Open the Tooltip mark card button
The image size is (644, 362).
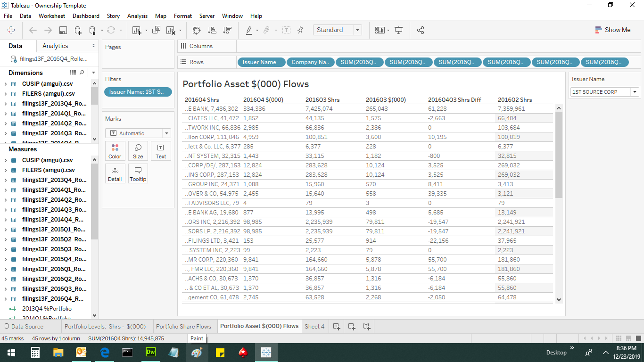(138, 173)
